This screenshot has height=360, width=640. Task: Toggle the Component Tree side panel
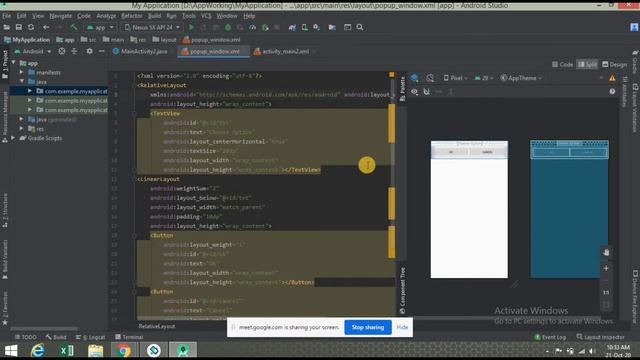tap(402, 291)
